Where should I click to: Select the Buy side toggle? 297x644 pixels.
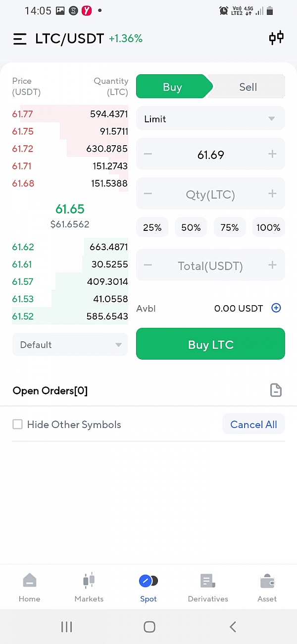[x=172, y=87]
